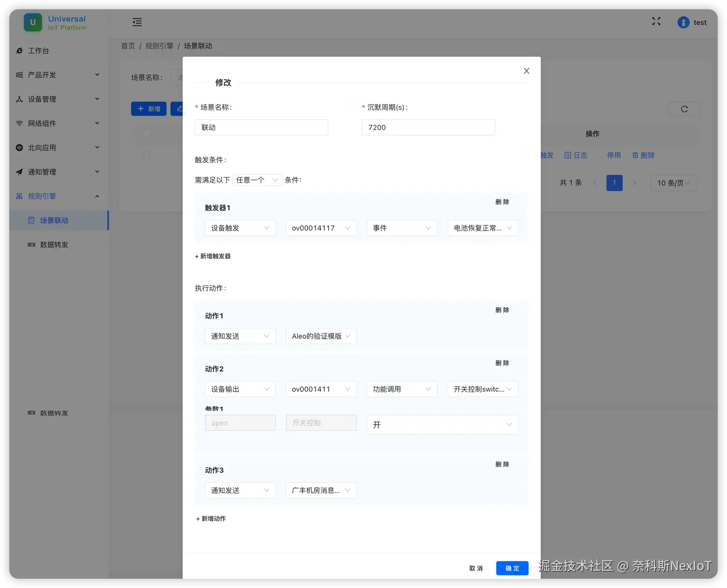Enter fullscreen mode
Viewport: 727px width, 588px height.
(x=656, y=21)
